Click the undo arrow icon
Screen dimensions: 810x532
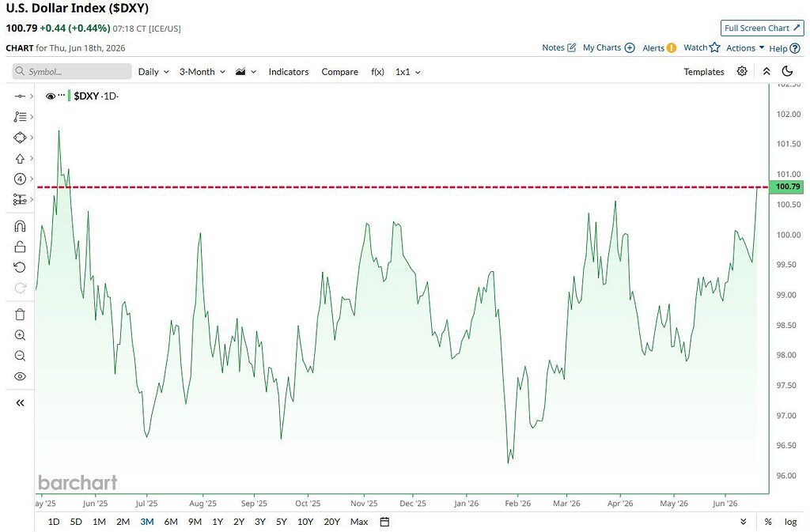coord(20,267)
